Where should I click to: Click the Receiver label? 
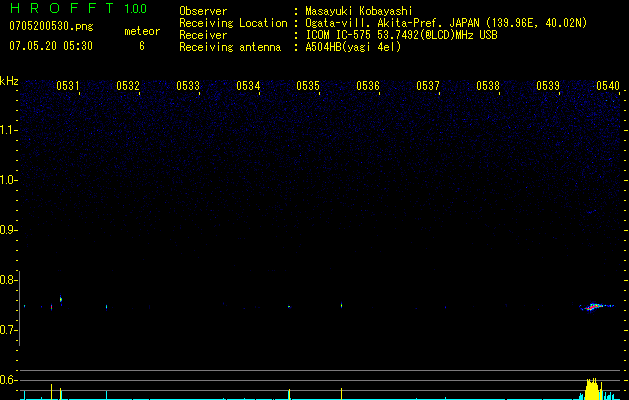203,35
